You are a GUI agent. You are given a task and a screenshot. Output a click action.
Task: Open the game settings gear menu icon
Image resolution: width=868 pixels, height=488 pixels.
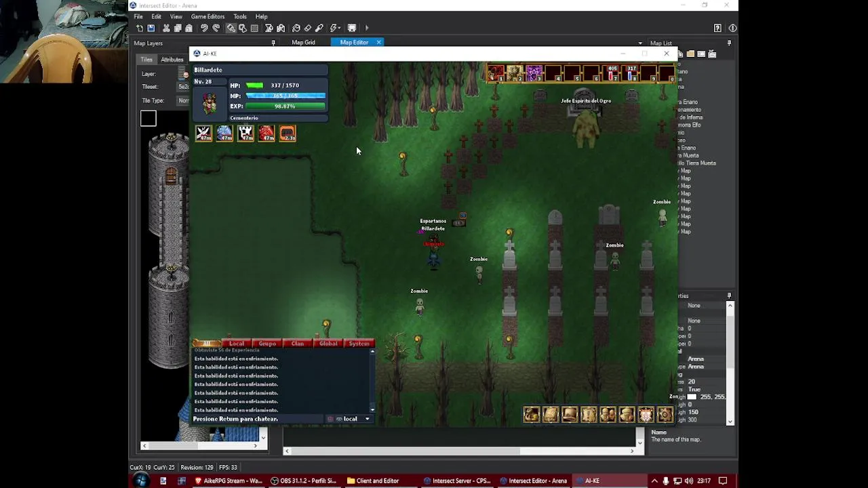[x=665, y=414]
